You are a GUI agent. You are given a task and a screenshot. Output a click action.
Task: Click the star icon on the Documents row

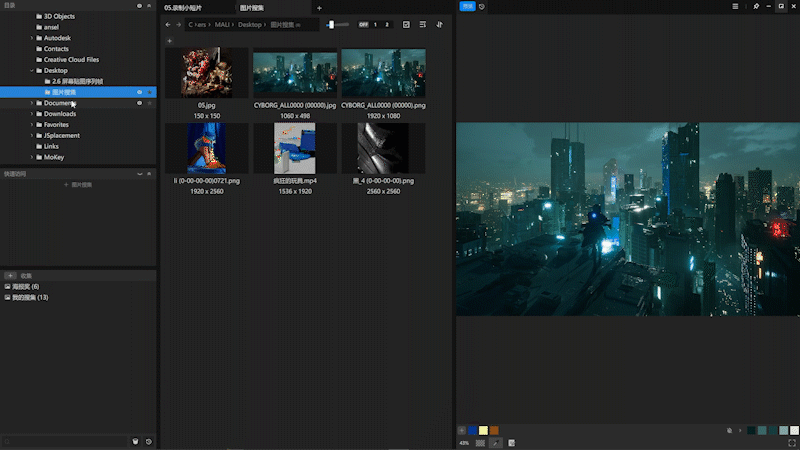point(149,103)
